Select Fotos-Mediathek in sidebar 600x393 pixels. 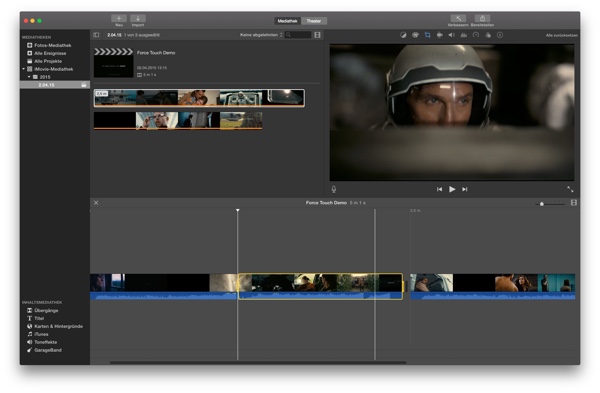tap(52, 45)
